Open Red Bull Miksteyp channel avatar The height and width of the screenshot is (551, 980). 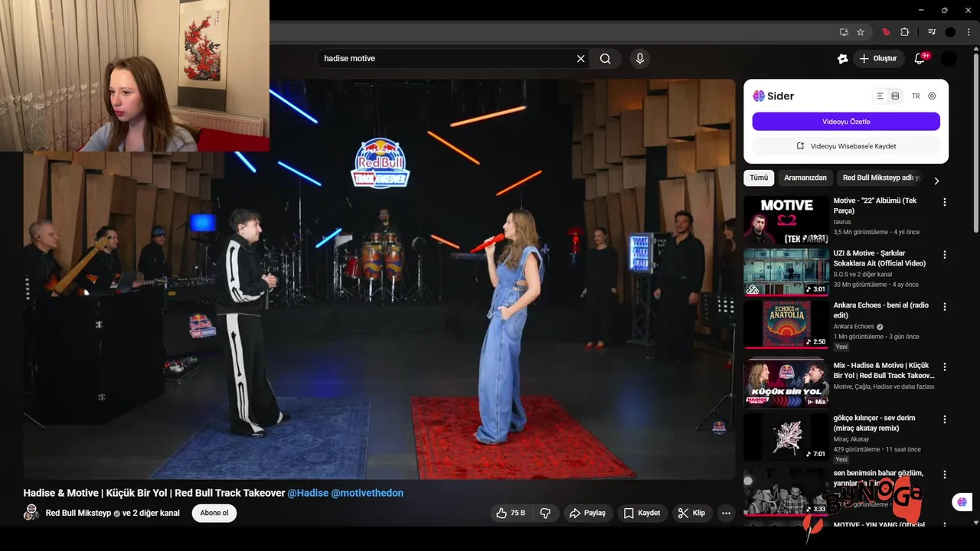(31, 513)
